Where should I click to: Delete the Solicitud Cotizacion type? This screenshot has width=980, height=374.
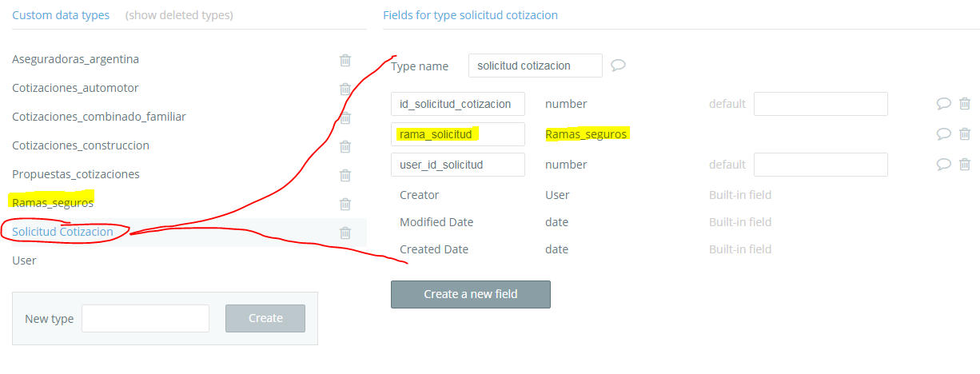tap(345, 233)
